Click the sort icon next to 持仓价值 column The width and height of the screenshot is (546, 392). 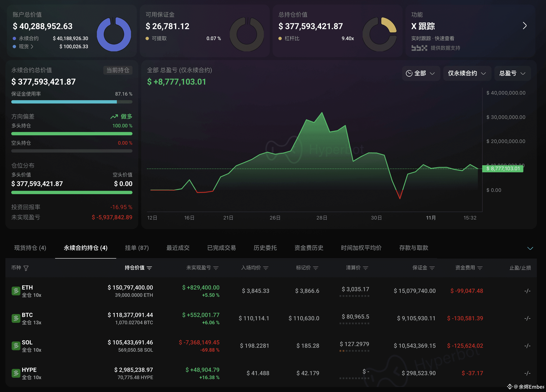tap(150, 268)
